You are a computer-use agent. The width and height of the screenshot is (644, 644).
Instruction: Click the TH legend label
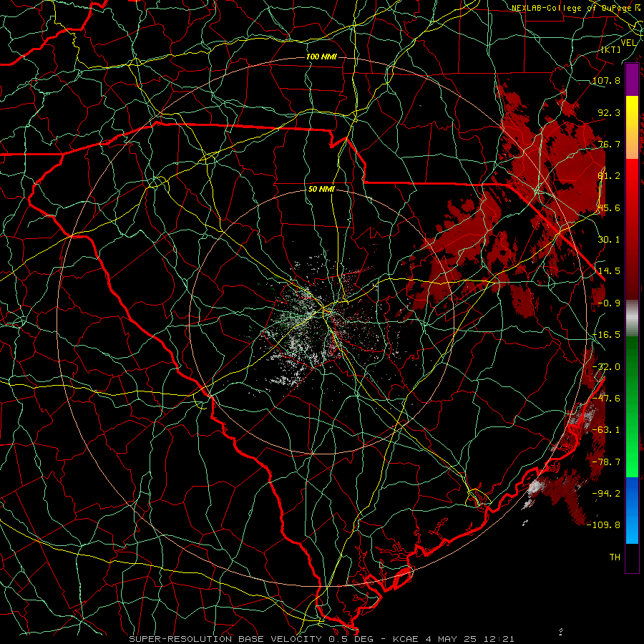[x=615, y=557]
